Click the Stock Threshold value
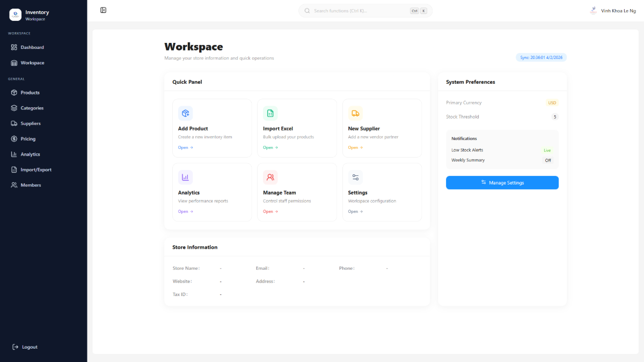The height and width of the screenshot is (362, 644). coord(554,116)
